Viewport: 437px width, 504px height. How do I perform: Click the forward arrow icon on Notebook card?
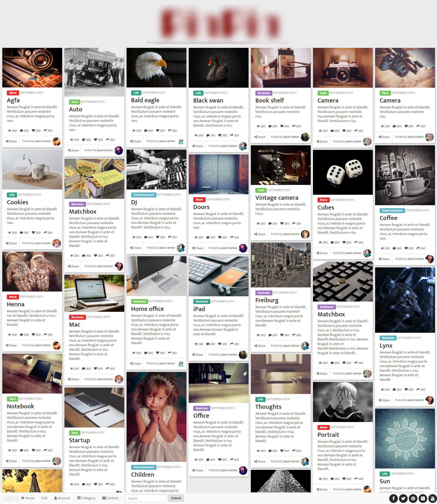(x=45, y=450)
